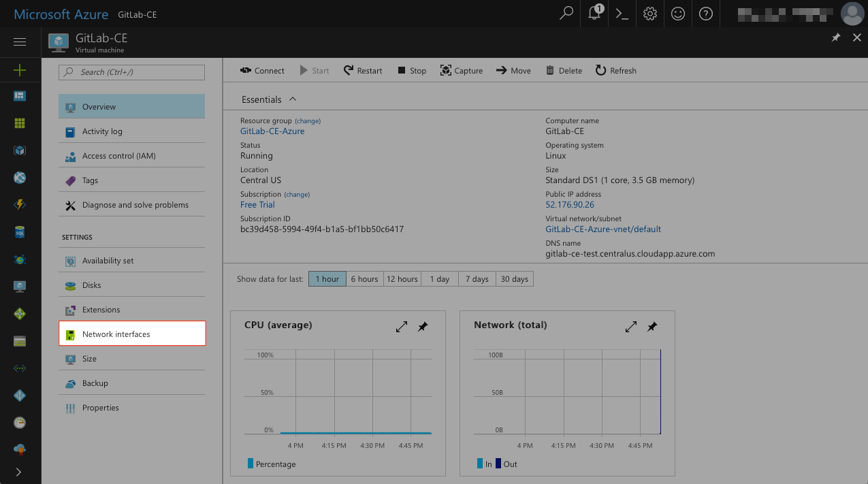Launch Cloud Shell from the top bar
Screen dimensions: 868x484
click(622, 14)
